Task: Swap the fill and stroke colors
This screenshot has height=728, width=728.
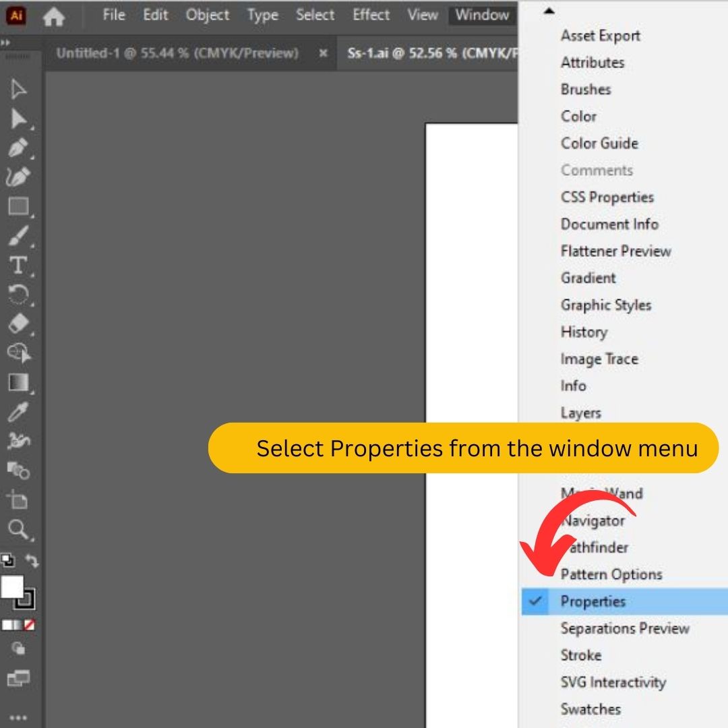Action: point(32,561)
